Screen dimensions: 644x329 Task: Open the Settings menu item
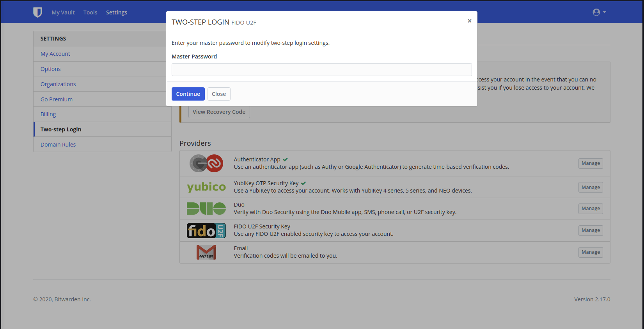tap(117, 12)
